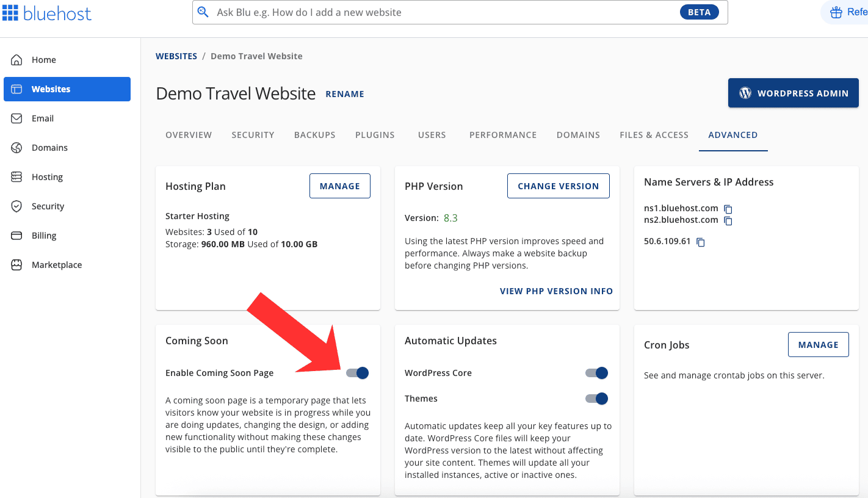Rename the Demo Travel Website
868x498 pixels.
point(345,94)
